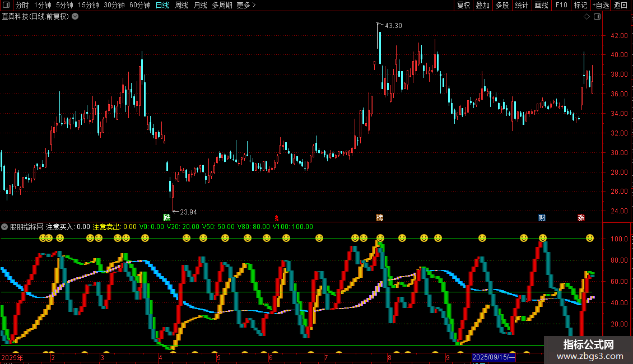Open the 画线 drawing tools
Image resolution: width=633 pixels, height=364 pixels.
pos(541,5)
